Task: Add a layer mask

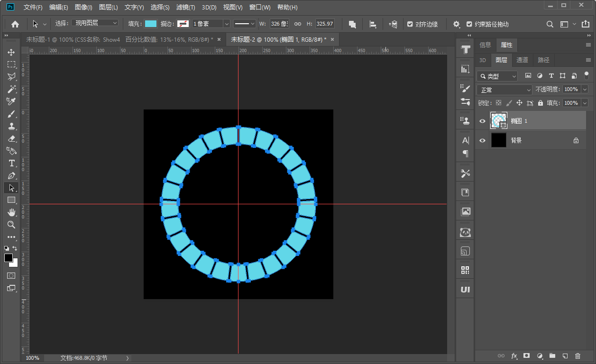Action: 526,355
